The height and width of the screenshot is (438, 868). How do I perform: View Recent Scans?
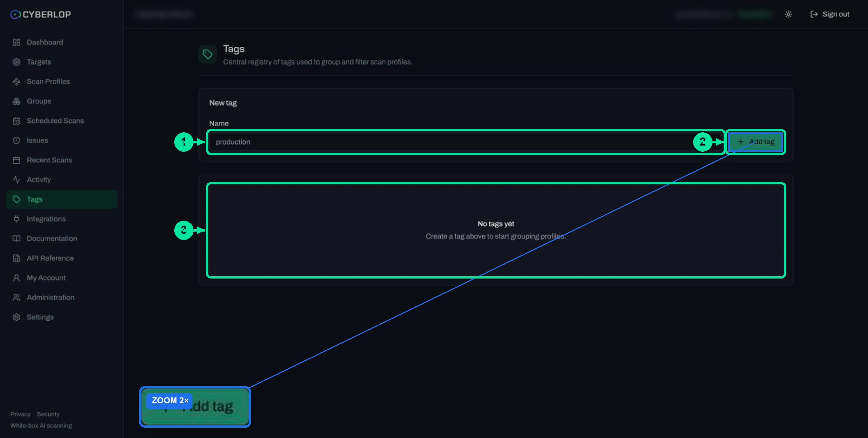coord(62,160)
